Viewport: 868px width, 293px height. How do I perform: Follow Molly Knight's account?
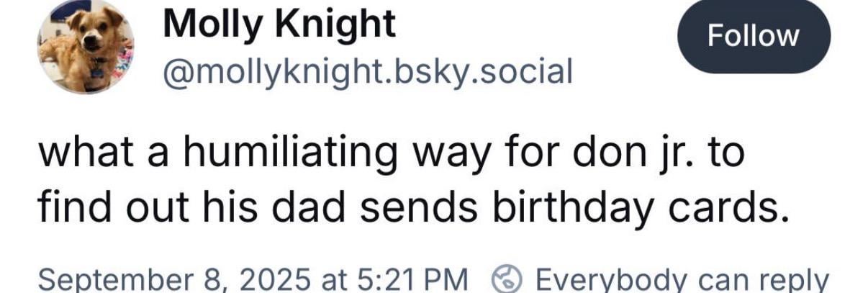coord(754,35)
